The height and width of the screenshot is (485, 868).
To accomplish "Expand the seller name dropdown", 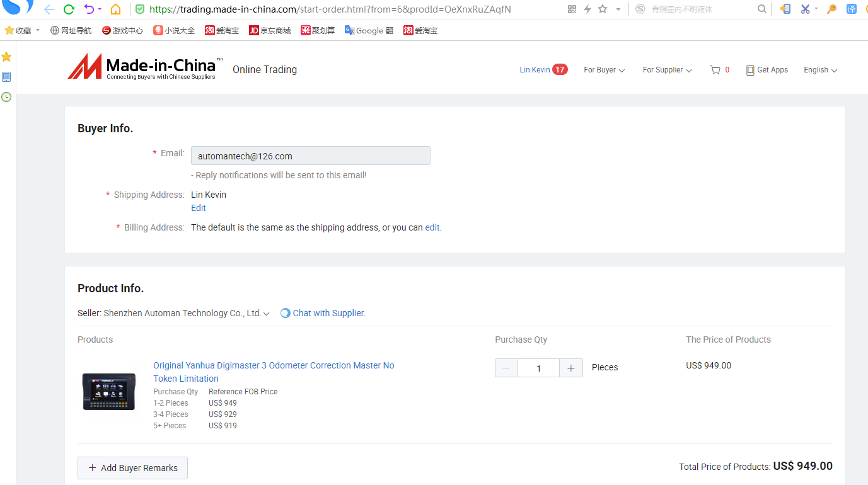I will (x=266, y=314).
